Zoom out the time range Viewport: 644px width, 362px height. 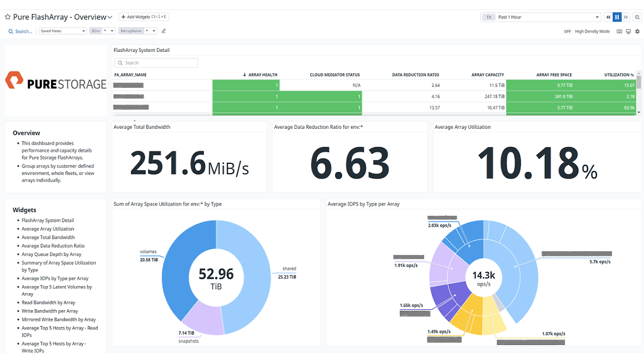pos(637,17)
